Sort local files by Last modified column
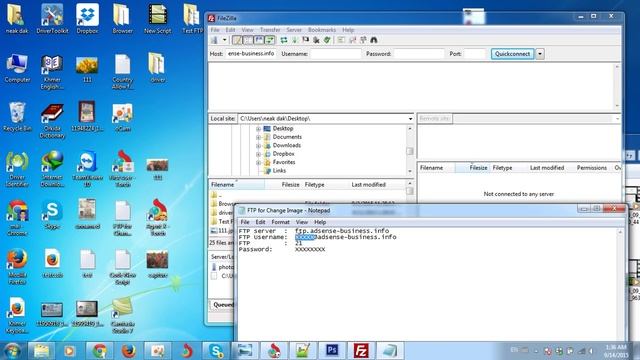Screen dimensions: 640x360 click(369, 185)
